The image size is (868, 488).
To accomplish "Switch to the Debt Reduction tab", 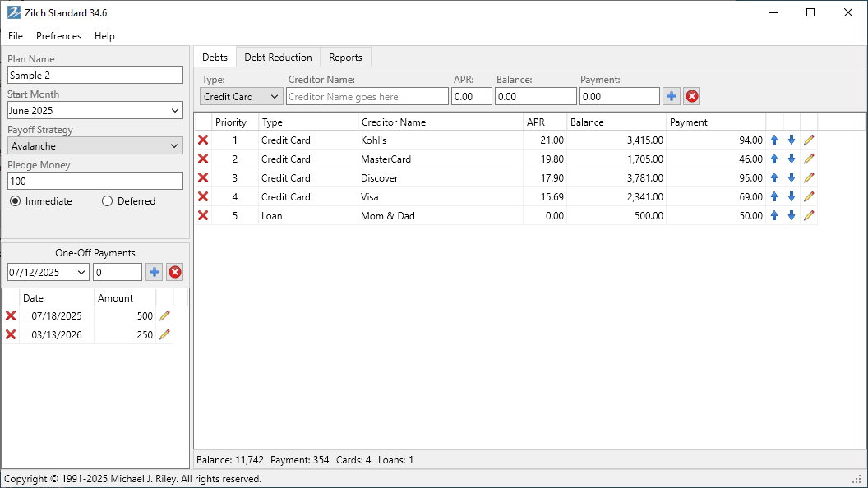I will tap(278, 58).
